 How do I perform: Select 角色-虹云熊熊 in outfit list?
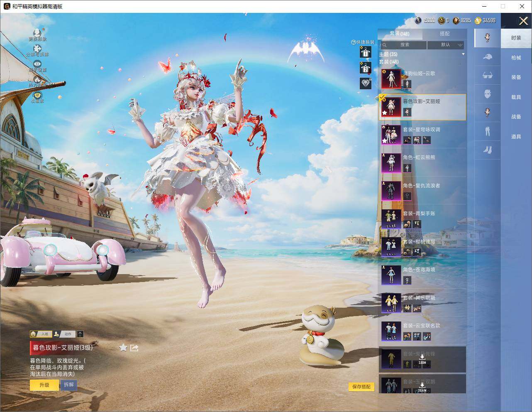pos(423,163)
